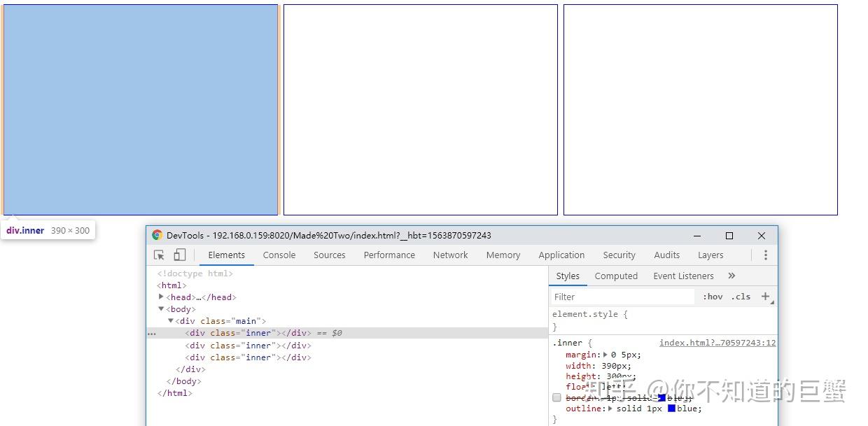Open the DevTools three-dot customize menu
The image size is (868, 426).
click(765, 255)
